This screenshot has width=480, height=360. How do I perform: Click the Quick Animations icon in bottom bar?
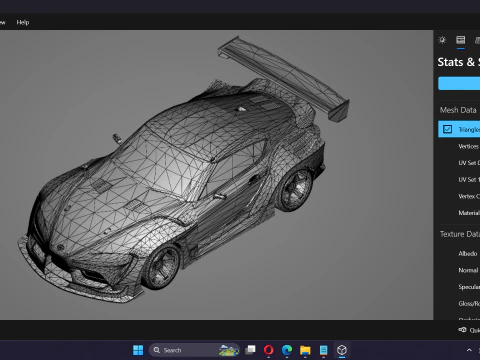462,330
